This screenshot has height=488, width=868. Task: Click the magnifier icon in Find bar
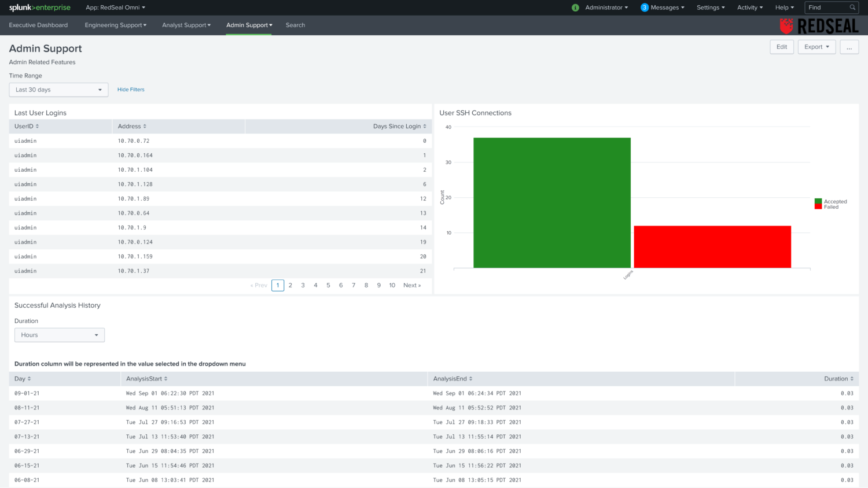852,8
